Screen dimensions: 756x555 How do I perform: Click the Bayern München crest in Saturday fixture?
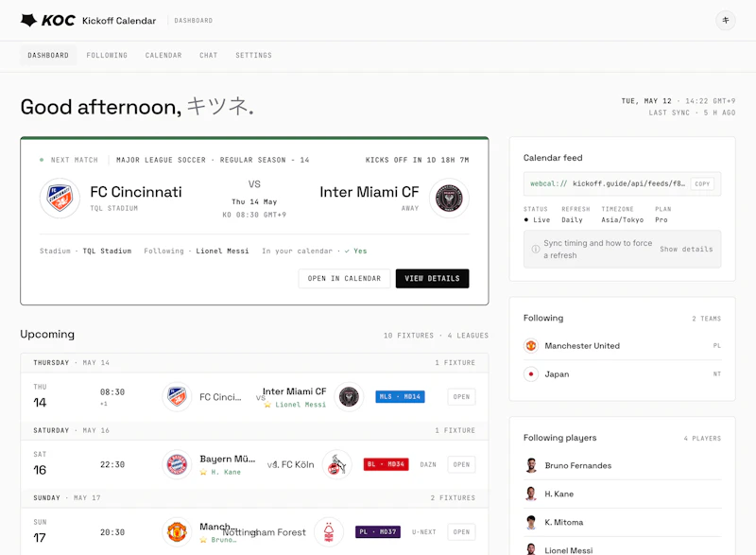pyautogui.click(x=177, y=464)
